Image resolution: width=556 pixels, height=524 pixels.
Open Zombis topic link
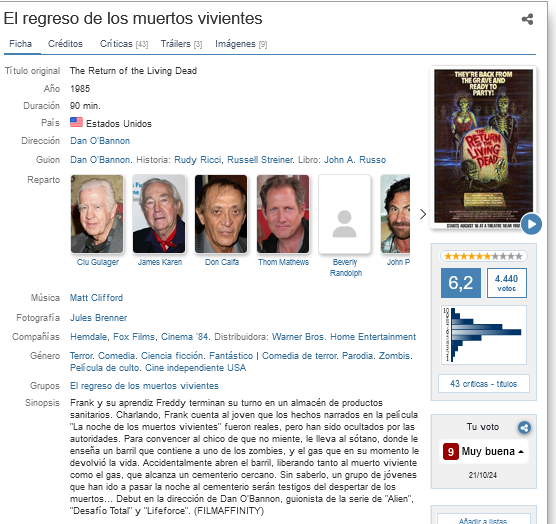395,356
